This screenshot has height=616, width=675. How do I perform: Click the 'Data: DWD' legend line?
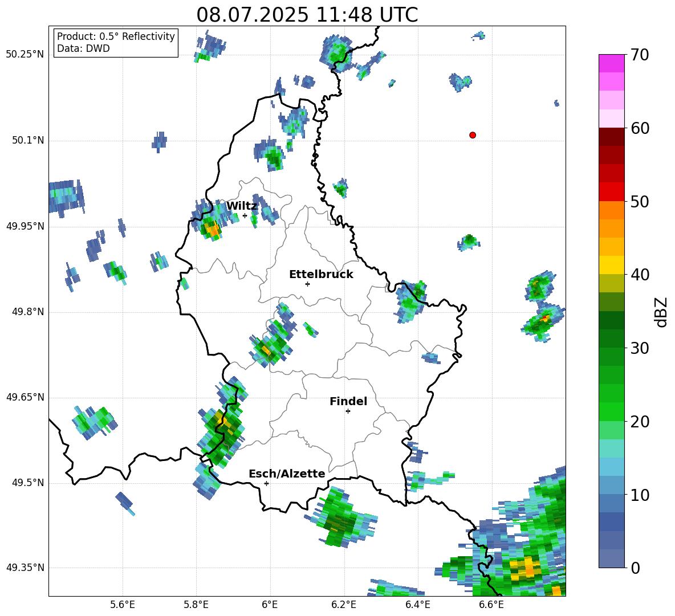click(83, 48)
